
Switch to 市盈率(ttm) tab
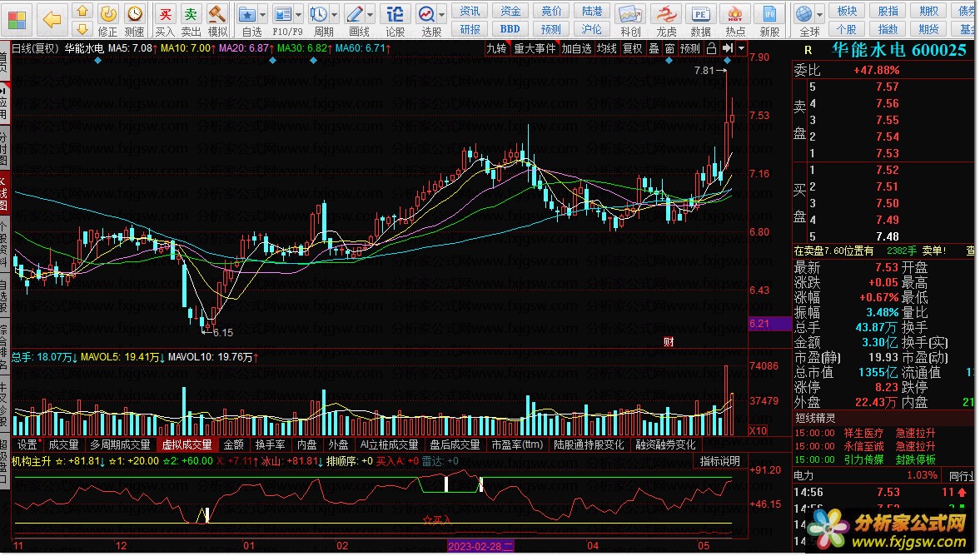coord(517,444)
